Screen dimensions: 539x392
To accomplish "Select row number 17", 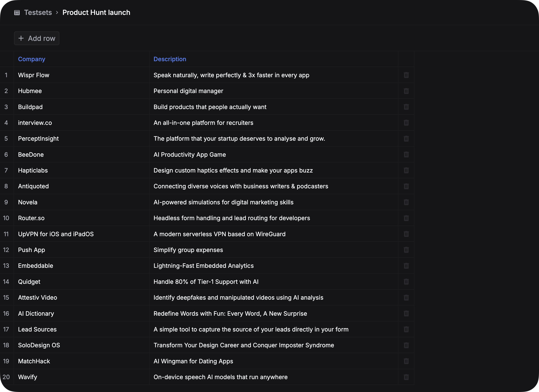I will pos(6,329).
